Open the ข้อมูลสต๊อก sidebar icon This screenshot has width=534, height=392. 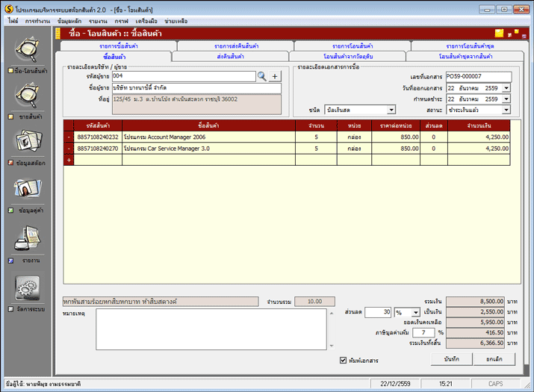coord(28,141)
